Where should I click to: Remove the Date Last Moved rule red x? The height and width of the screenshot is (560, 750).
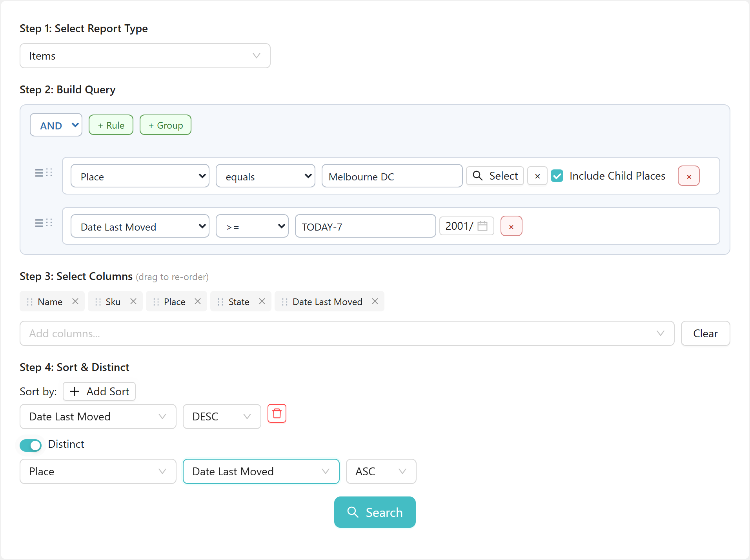click(511, 226)
